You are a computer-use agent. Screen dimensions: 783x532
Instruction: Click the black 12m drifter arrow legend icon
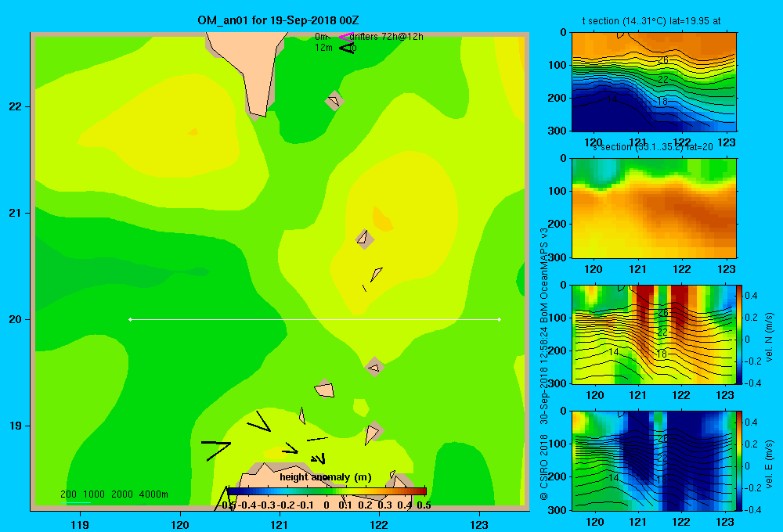(x=348, y=48)
